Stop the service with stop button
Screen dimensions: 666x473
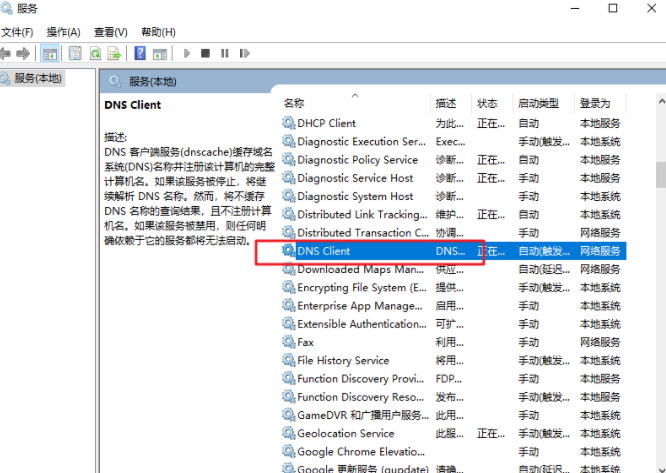point(206,53)
